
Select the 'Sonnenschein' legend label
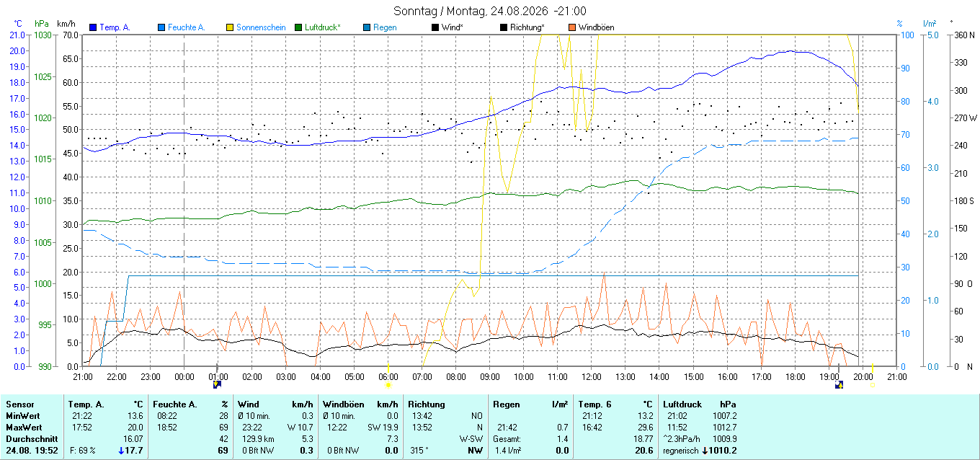point(261,27)
